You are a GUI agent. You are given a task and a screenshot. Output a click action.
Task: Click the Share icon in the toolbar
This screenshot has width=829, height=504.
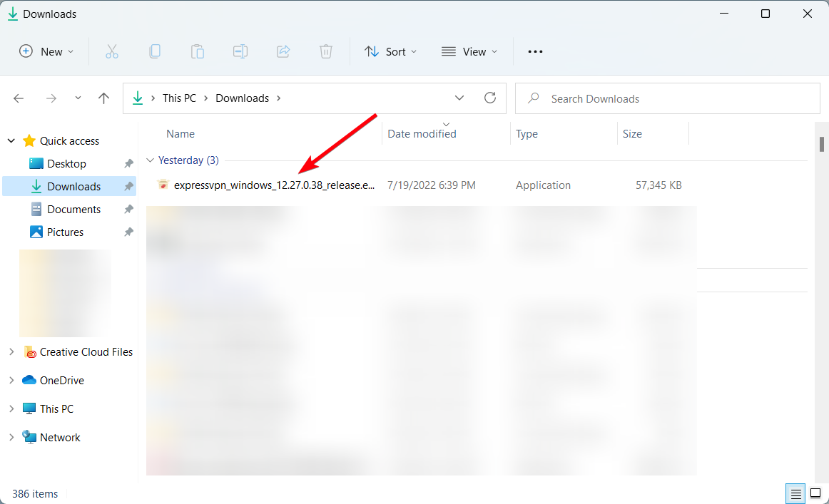[283, 51]
